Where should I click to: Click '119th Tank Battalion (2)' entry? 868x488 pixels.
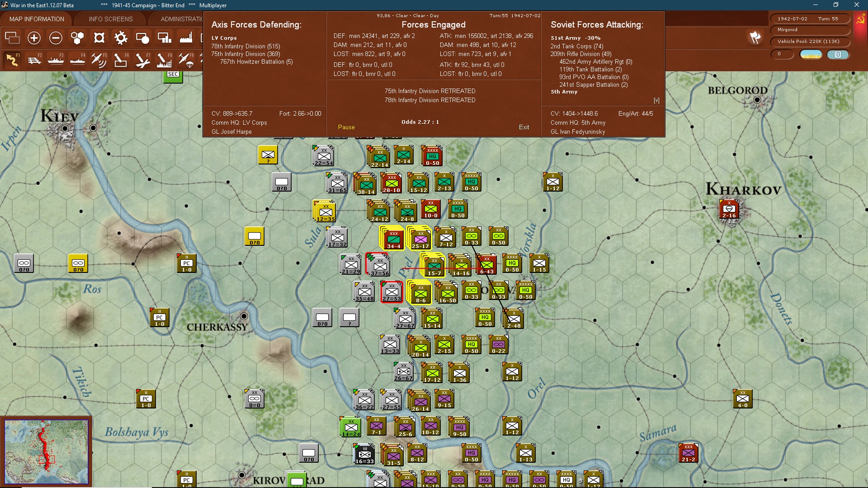[590, 70]
